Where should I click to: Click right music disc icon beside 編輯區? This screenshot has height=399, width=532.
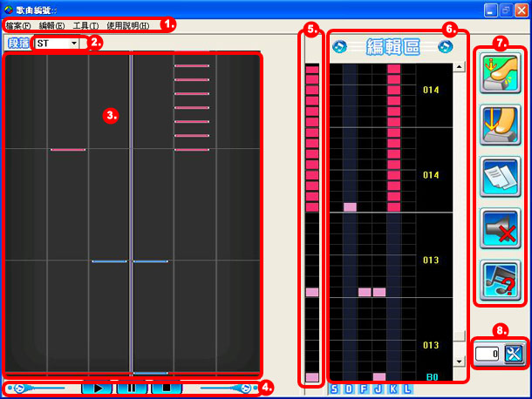pos(446,44)
